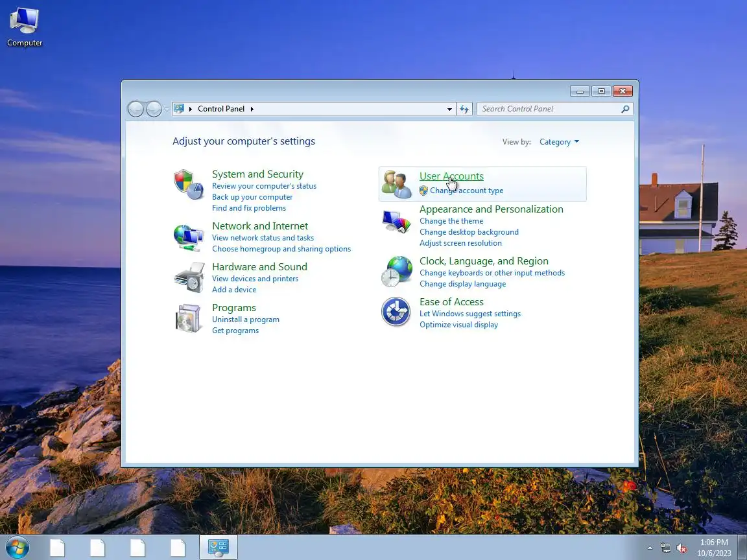Open the User Accounts people icon
Viewport: 747px width, 560px height.
pyautogui.click(x=396, y=184)
